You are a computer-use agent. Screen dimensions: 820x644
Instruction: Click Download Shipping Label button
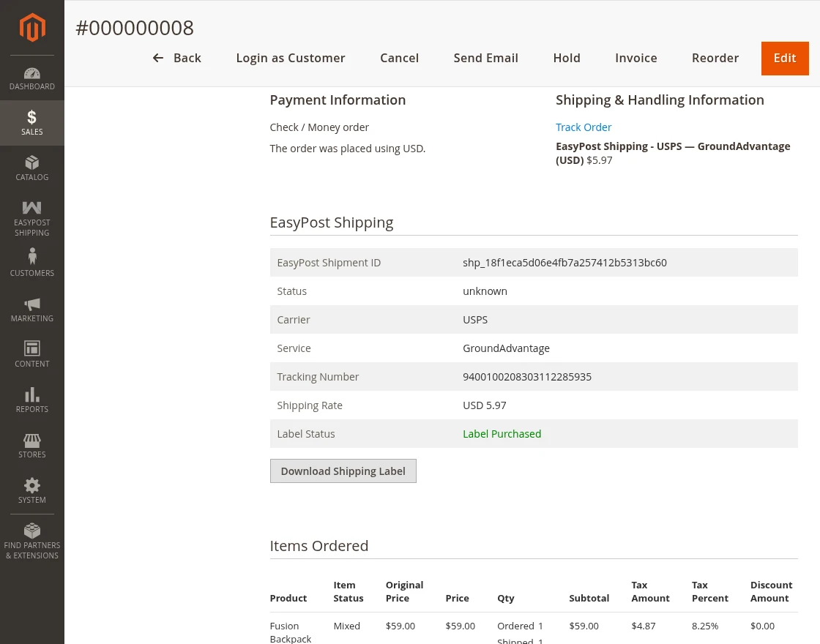coord(343,471)
